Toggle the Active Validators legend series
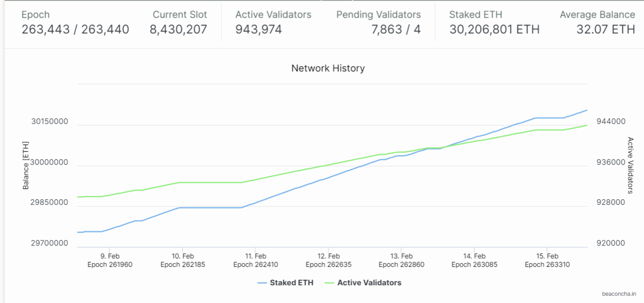Image resolution: width=644 pixels, height=303 pixels. tap(369, 283)
